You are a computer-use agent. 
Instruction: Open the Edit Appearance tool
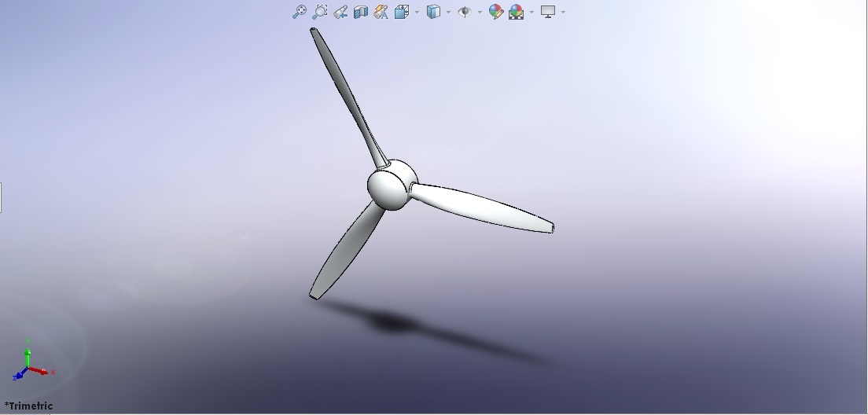[x=495, y=12]
